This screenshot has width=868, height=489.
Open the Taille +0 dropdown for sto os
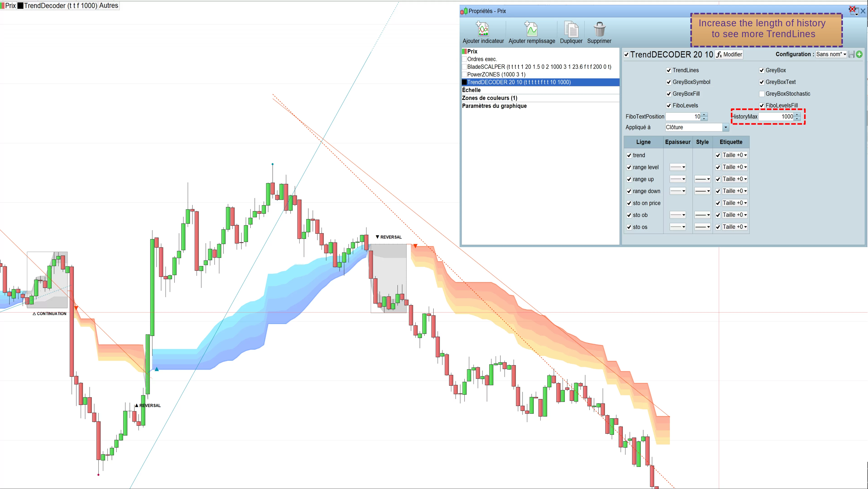point(735,227)
